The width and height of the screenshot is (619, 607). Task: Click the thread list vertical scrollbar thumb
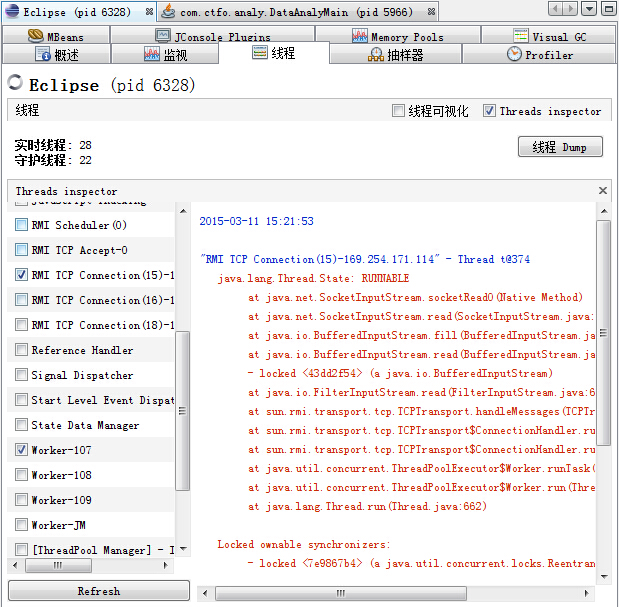coord(182,410)
